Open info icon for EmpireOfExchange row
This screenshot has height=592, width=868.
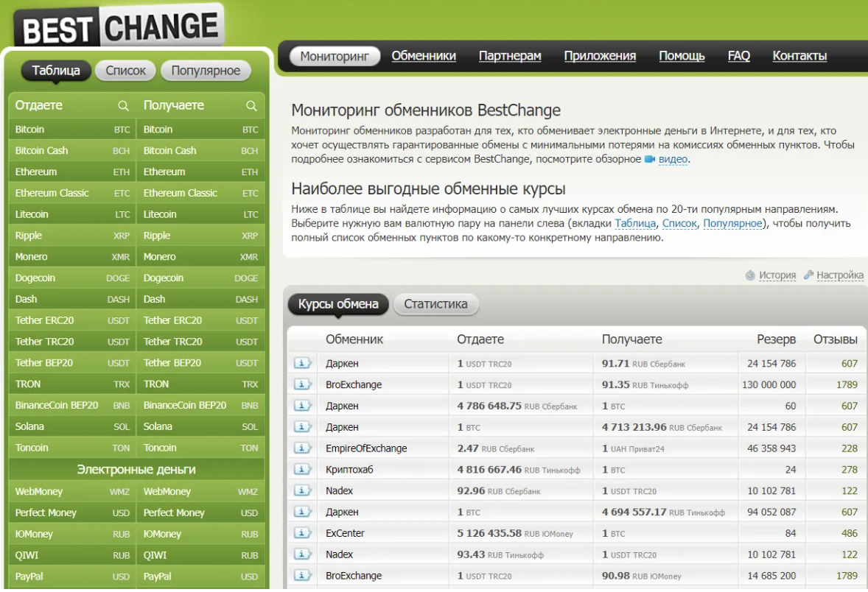[302, 448]
